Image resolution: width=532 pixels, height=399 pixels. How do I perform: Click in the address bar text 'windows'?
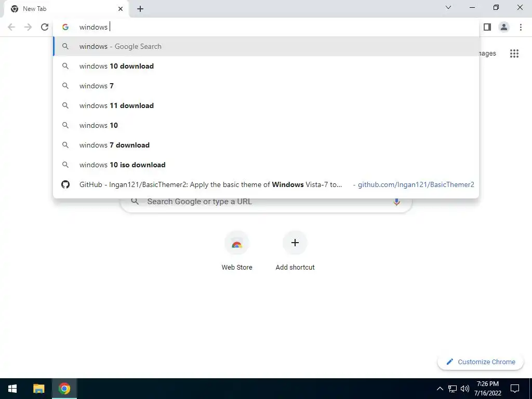(94, 27)
